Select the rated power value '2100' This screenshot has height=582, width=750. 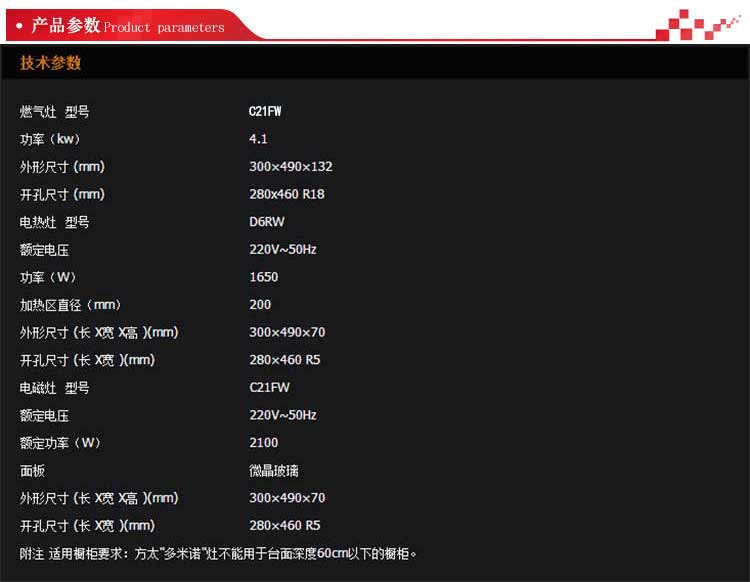point(263,443)
